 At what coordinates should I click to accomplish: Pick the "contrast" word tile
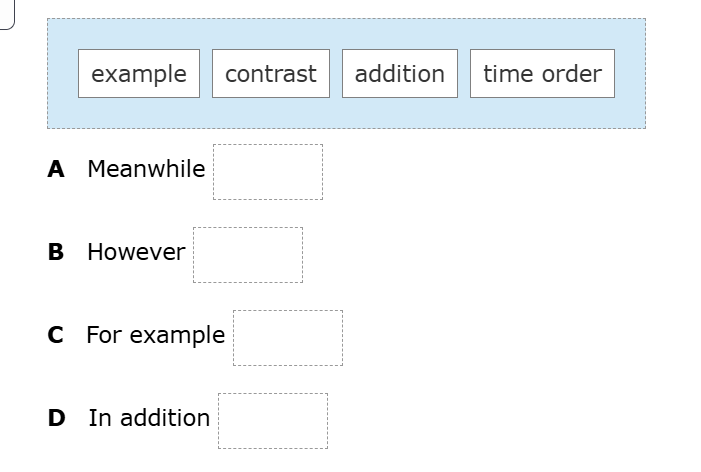tap(270, 74)
